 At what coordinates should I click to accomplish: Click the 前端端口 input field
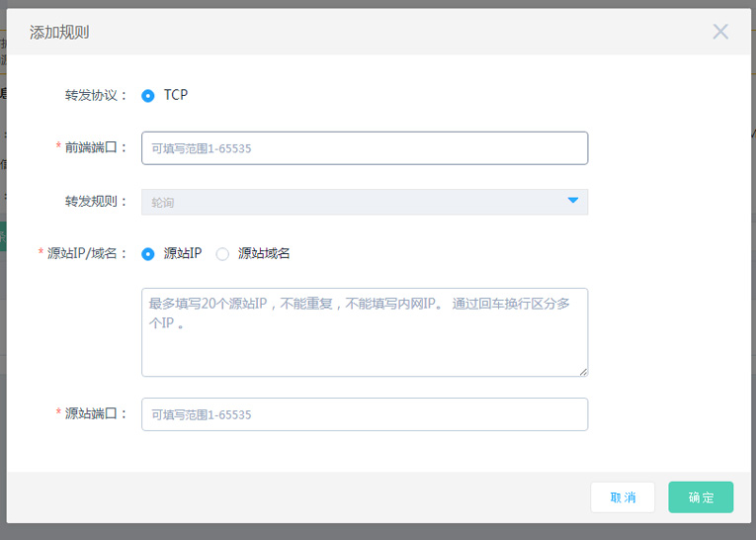tap(365, 148)
